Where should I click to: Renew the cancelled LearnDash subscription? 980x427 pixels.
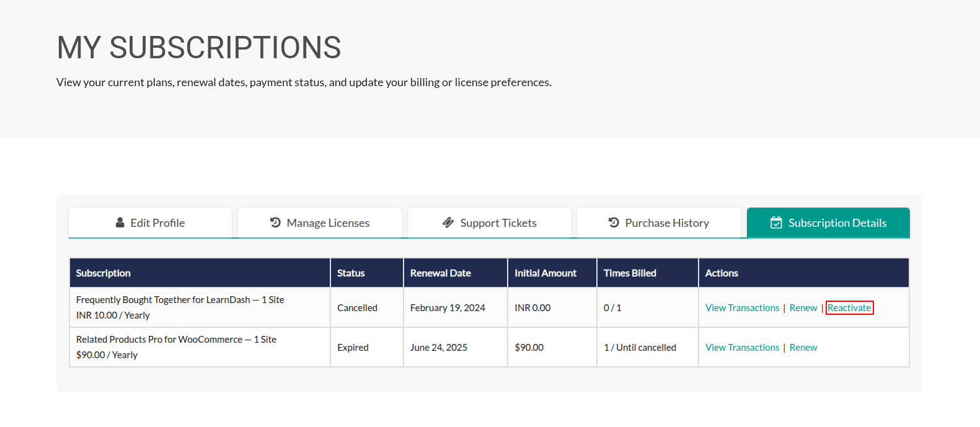coord(803,308)
